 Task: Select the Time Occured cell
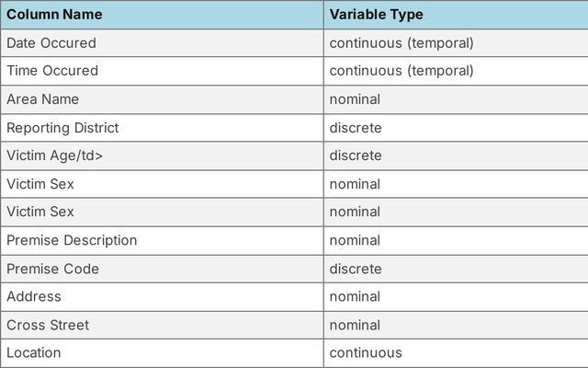(x=52, y=71)
